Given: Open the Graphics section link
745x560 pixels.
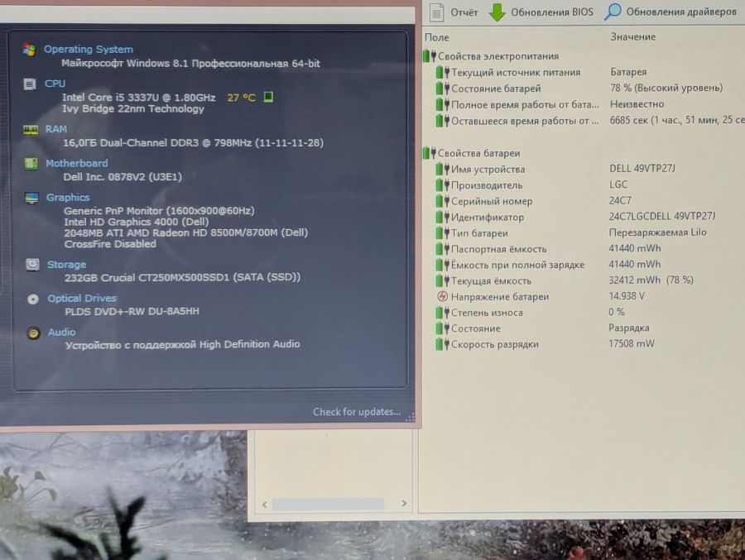Looking at the screenshot, I should click(68, 197).
